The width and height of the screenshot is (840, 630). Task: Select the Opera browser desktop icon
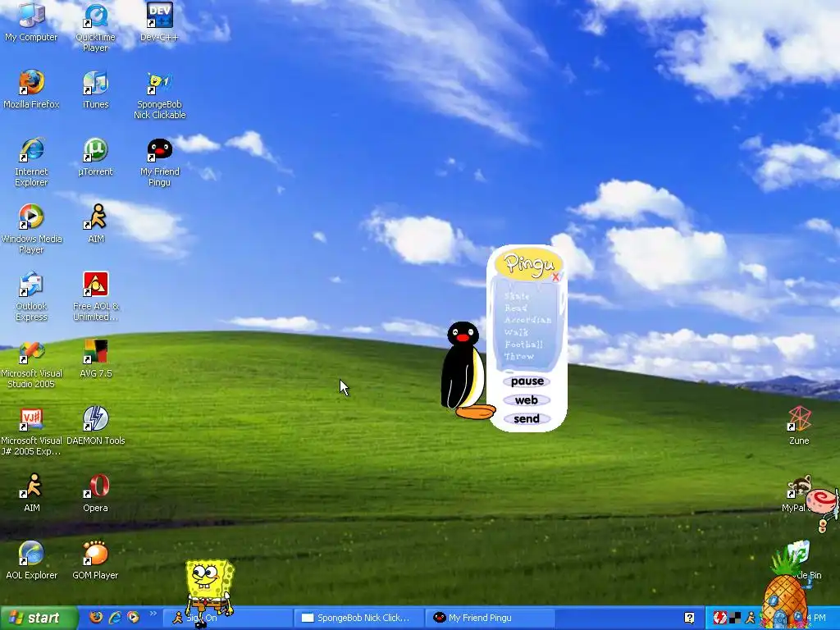click(x=95, y=492)
